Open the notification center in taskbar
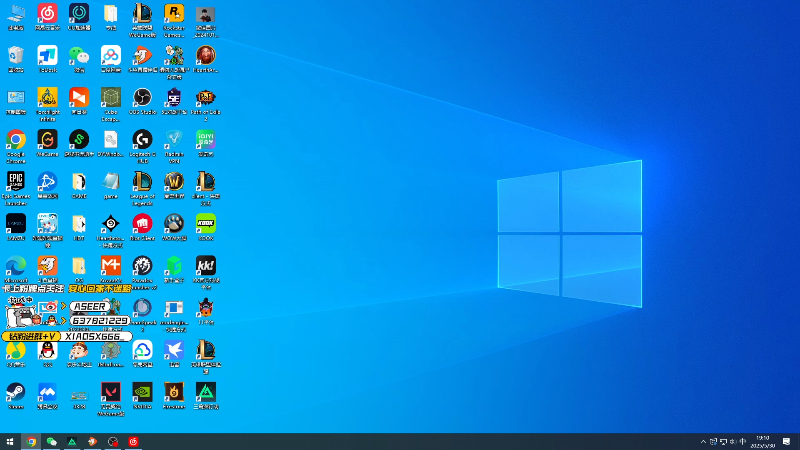 pos(787,442)
